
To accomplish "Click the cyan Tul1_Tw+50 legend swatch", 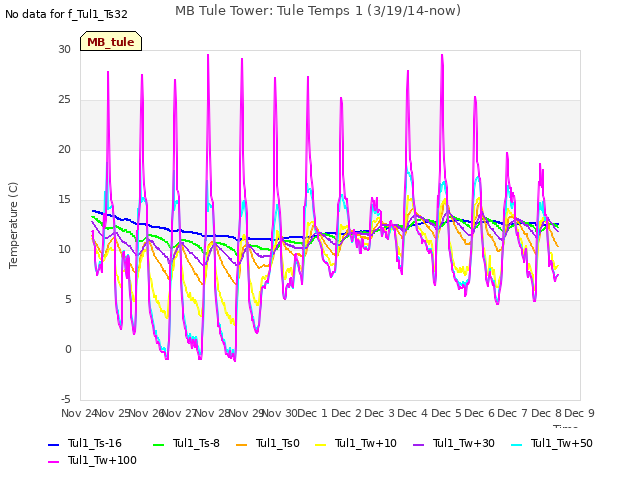I will (x=517, y=444).
